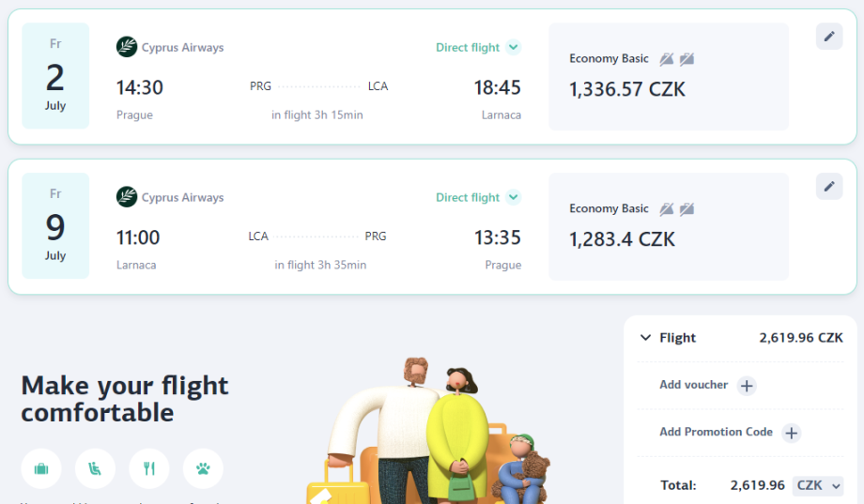Click the Friday 9 July date tile
Screen dimensions: 864x504
pos(55,225)
